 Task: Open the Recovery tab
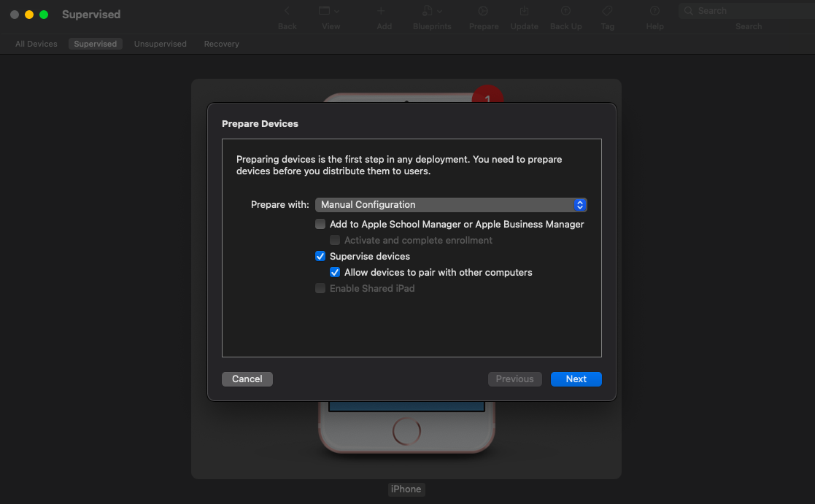point(221,44)
